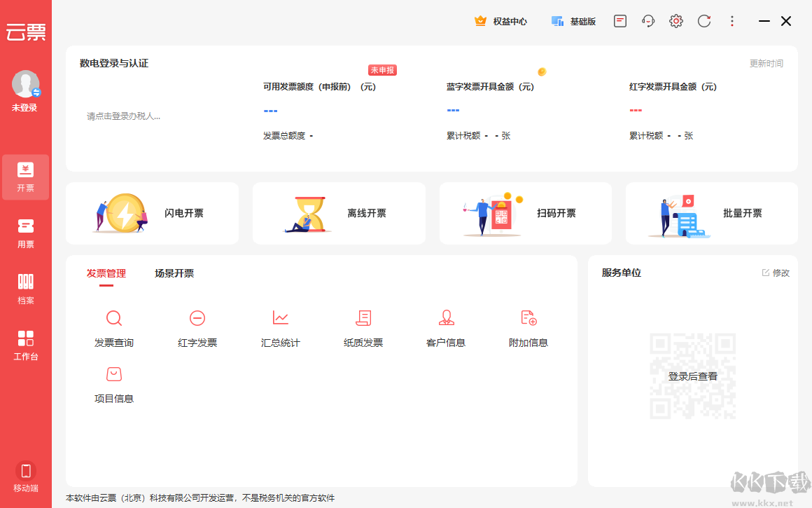Click the 云票 logo
Viewport: 812px width, 508px height.
pyautogui.click(x=25, y=32)
